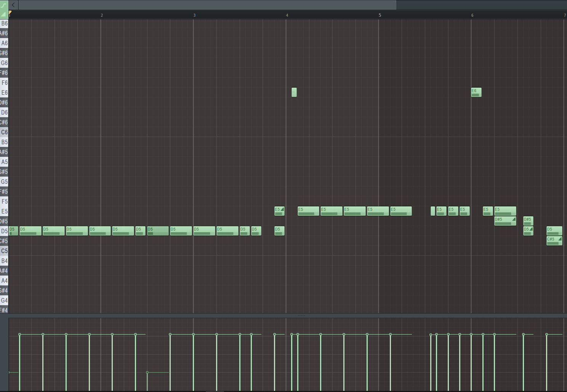Play the black C#5 piano key
This screenshot has width=567, height=392.
[4, 241]
